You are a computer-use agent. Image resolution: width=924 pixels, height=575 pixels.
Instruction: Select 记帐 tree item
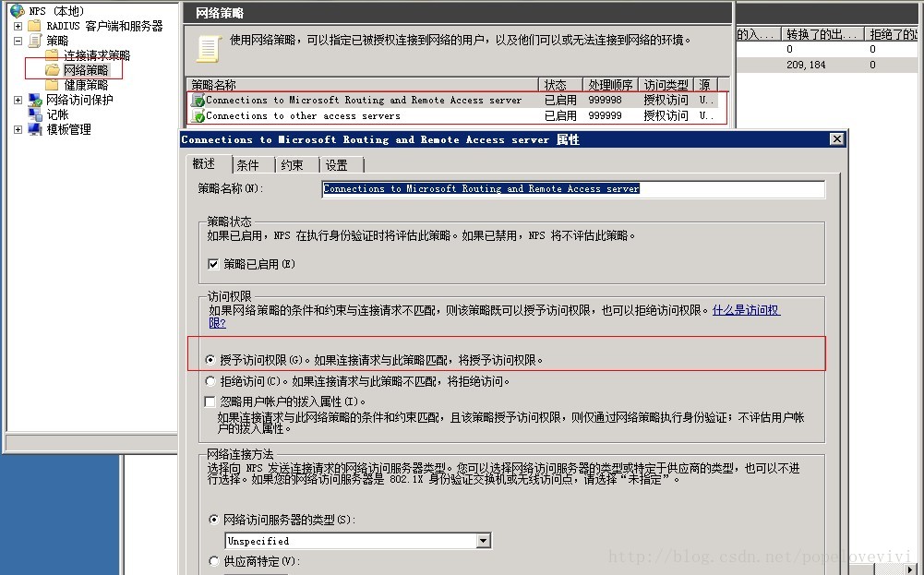pos(57,114)
